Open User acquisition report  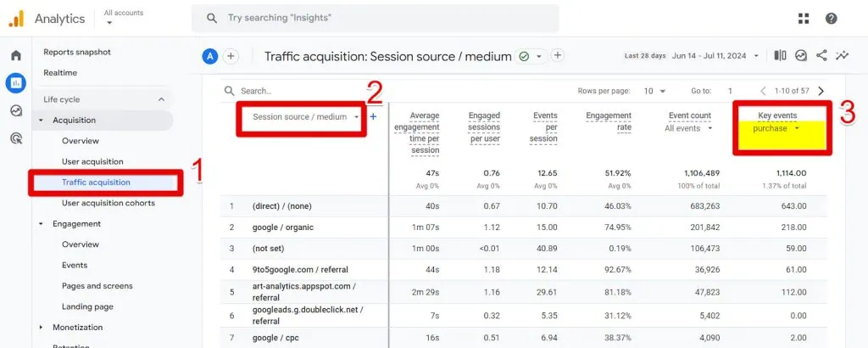click(92, 162)
